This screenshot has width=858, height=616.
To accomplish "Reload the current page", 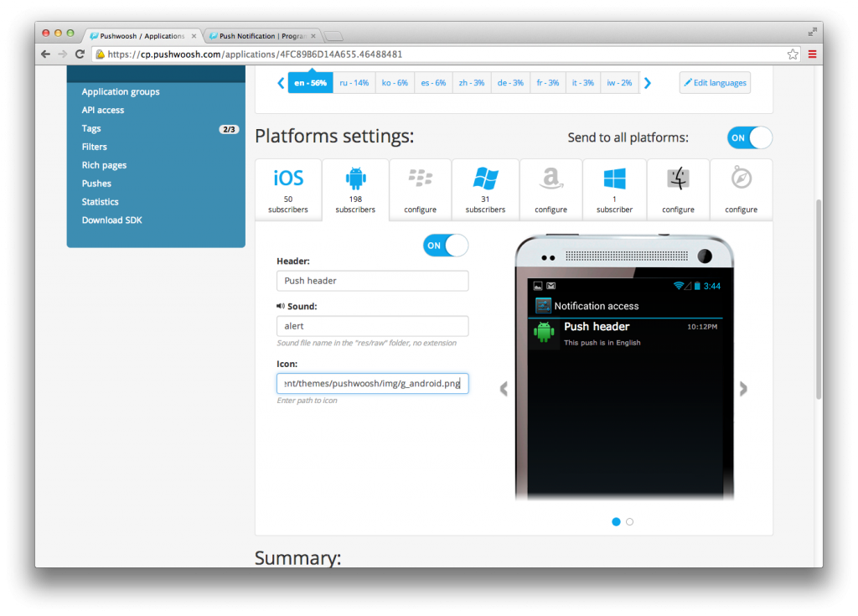I will 80,54.
